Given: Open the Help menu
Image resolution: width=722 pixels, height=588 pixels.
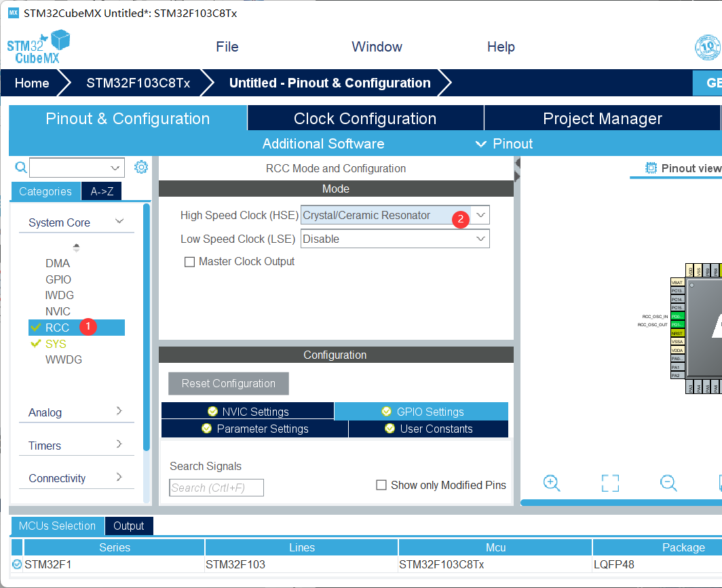Looking at the screenshot, I should point(501,47).
